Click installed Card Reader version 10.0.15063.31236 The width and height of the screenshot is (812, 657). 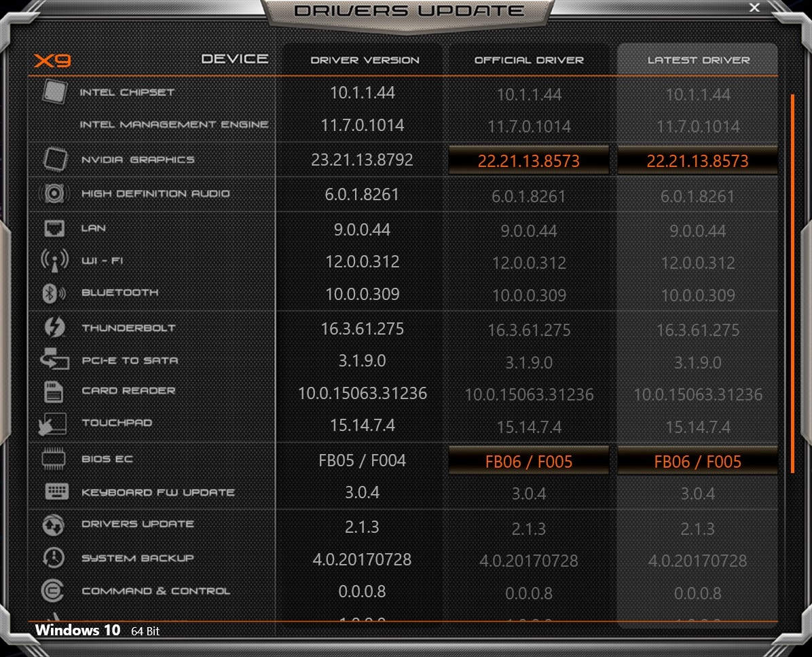(x=362, y=393)
